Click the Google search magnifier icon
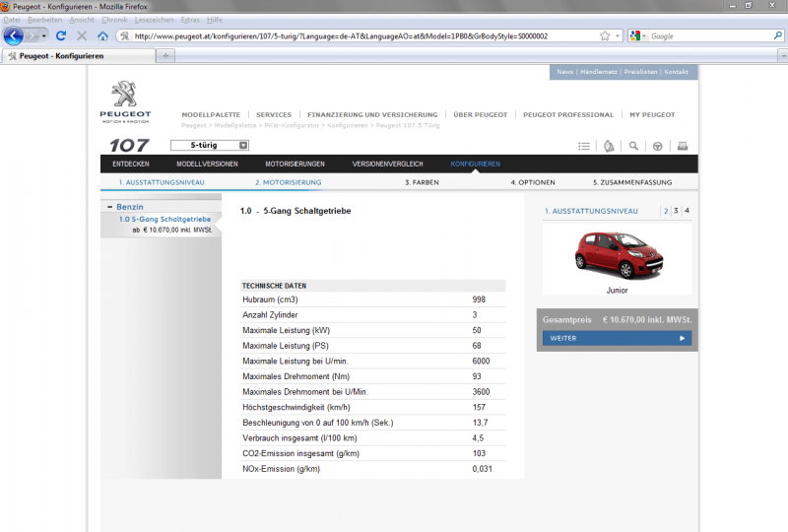788x532 pixels. [777, 35]
